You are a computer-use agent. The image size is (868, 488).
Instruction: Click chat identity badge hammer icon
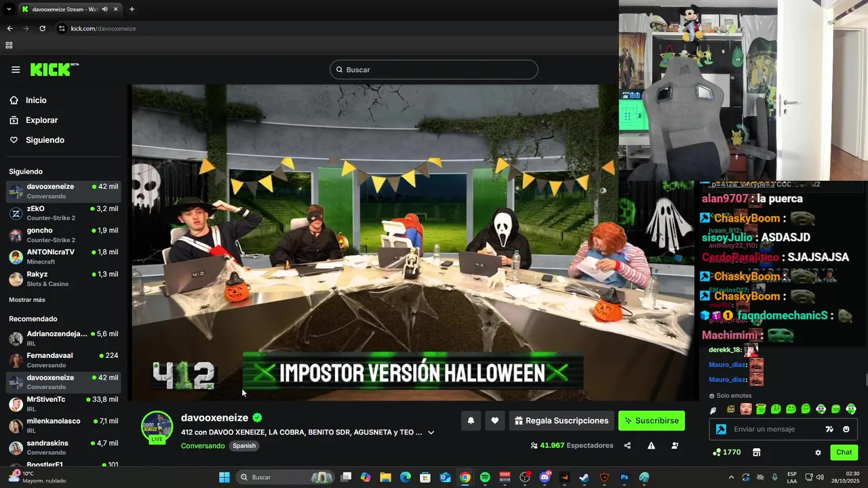pos(721,429)
